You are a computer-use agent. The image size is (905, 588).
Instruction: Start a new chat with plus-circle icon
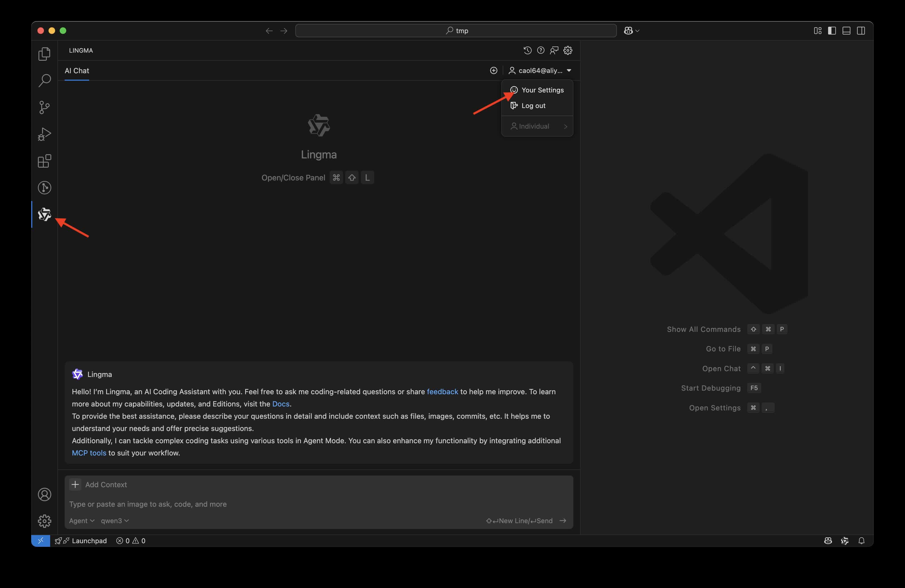pyautogui.click(x=493, y=70)
